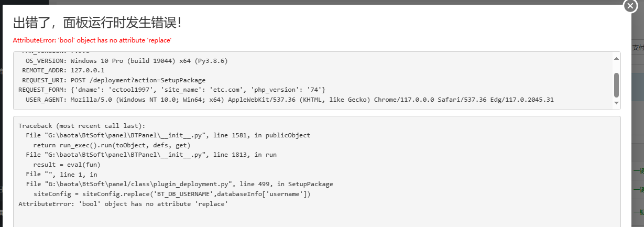
Task: Click the dialog heading 出错了，面板运行时发生错误！
Action: [97, 23]
